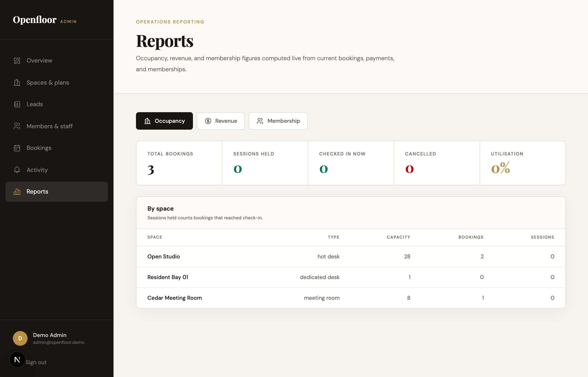View the Activity feed
Screen dimensions: 588x377
tap(57, 170)
